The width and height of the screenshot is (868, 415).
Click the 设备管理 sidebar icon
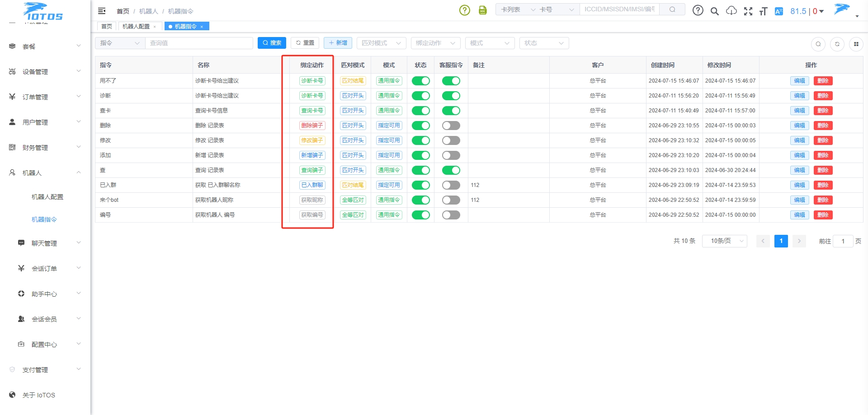[12, 71]
